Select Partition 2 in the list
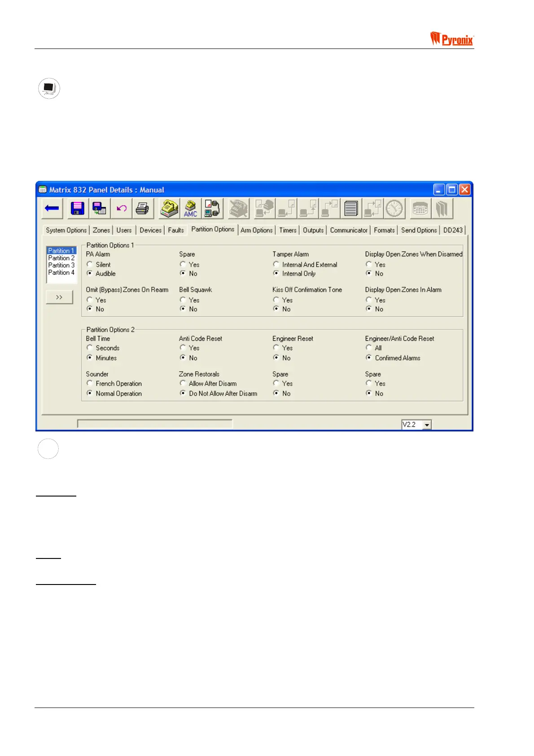This screenshot has height=756, width=534. [x=61, y=258]
